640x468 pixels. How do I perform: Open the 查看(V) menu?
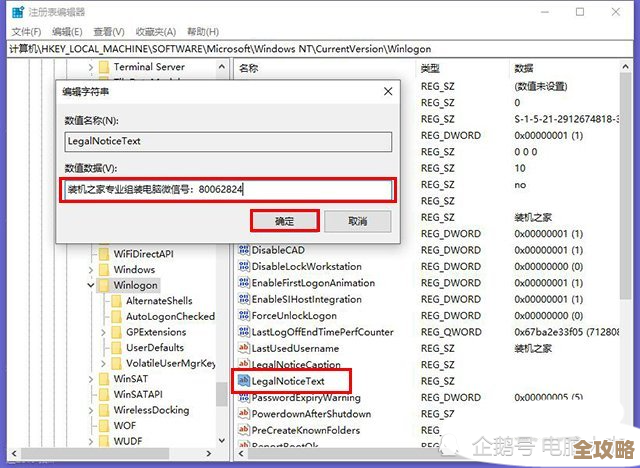pyautogui.click(x=109, y=32)
